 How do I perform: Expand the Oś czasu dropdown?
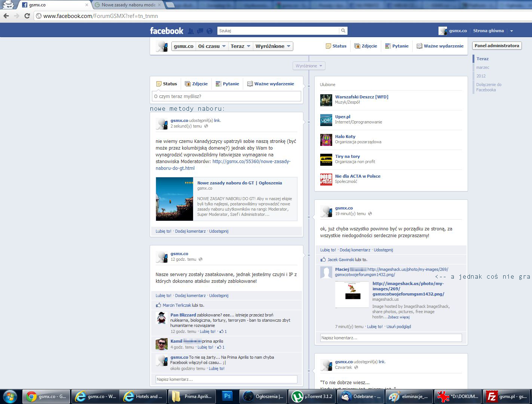212,46
